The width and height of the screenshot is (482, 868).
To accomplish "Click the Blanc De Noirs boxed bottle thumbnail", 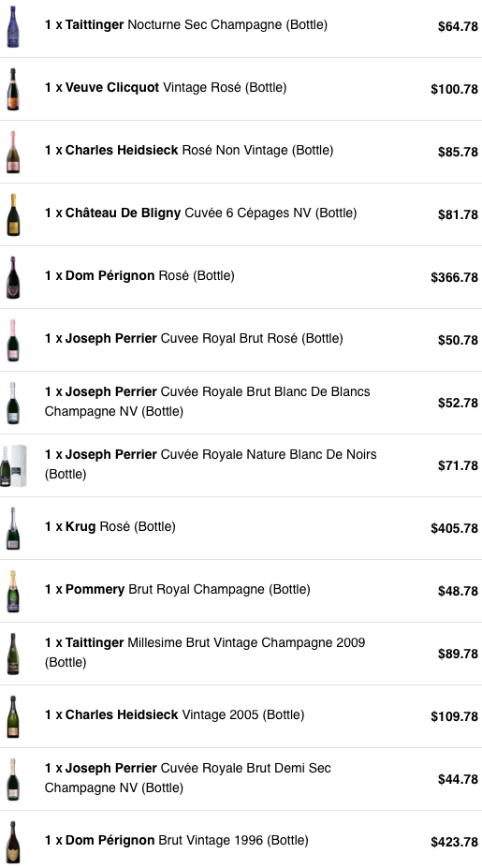I will pos(13,465).
